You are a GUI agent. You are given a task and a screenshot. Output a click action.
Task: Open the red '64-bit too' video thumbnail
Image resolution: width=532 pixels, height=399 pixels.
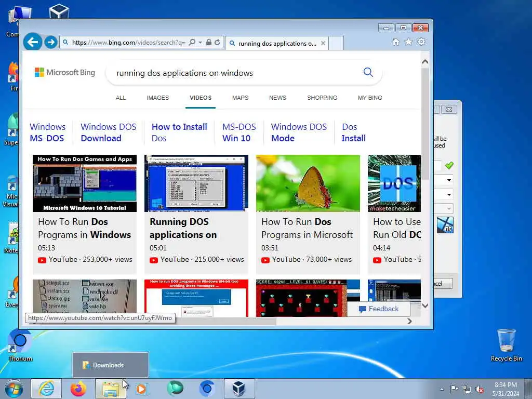(196, 298)
